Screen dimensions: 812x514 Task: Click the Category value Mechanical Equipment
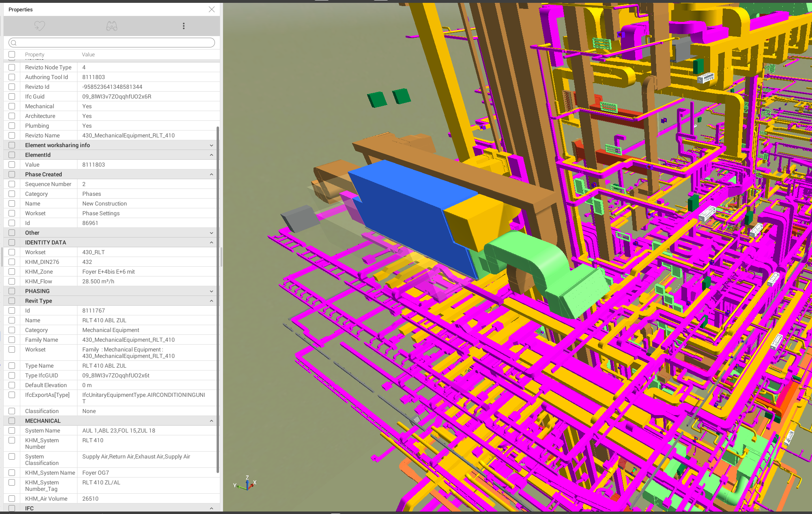click(x=111, y=330)
